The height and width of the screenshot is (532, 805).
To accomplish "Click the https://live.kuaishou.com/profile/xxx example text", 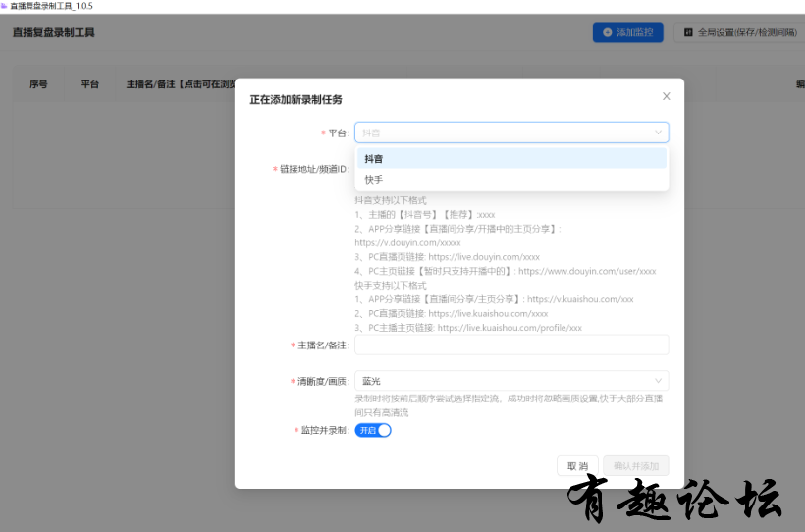I will pos(510,328).
